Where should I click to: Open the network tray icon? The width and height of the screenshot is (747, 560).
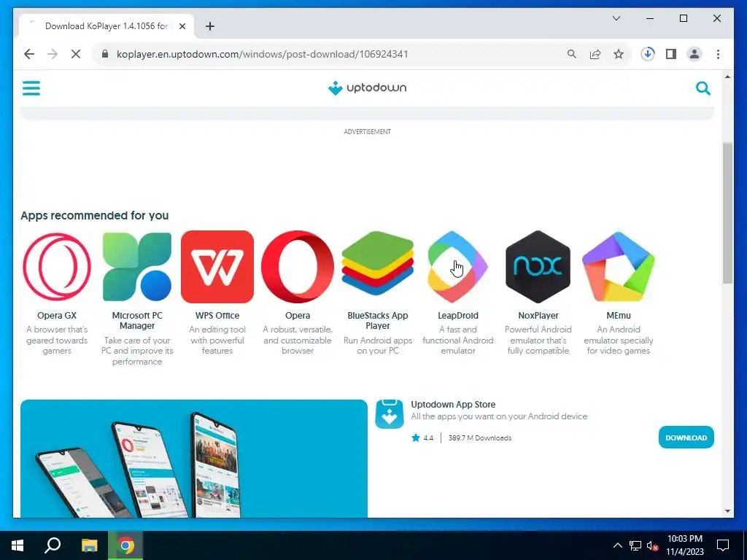(635, 545)
